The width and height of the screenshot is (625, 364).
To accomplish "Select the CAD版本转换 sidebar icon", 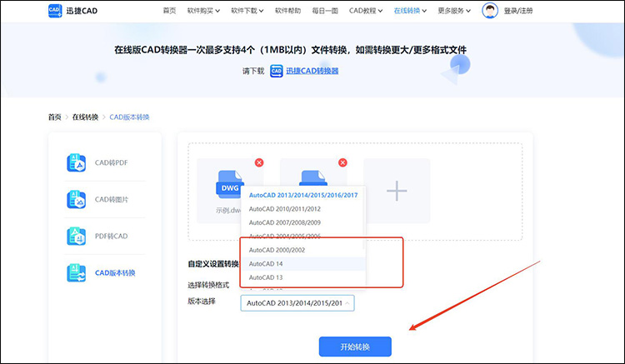I will coord(76,273).
